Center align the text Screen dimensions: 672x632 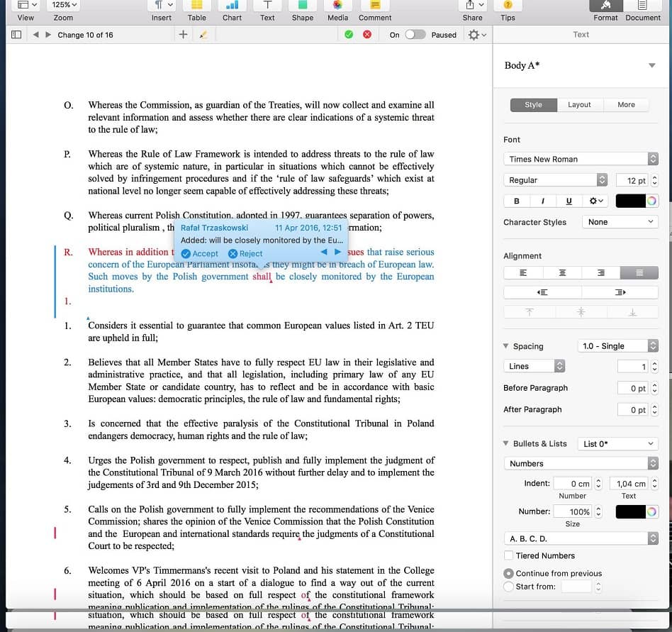[x=562, y=272]
